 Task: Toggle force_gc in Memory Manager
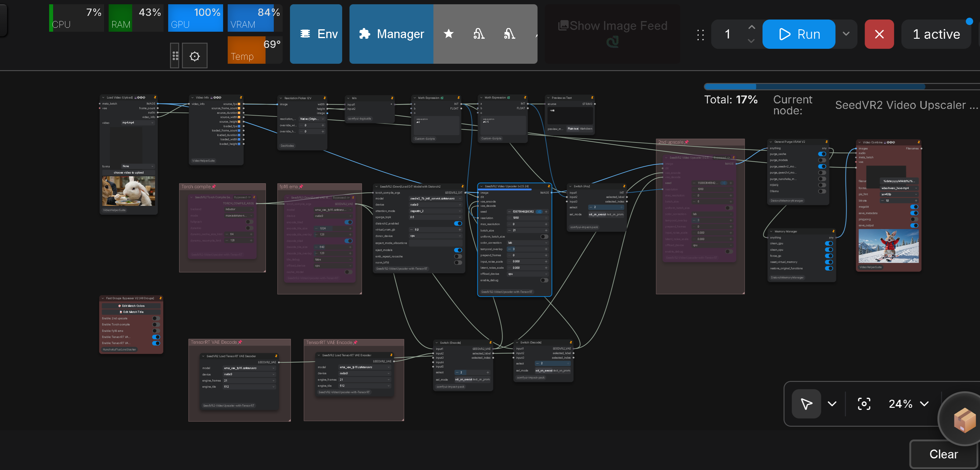[829, 256]
